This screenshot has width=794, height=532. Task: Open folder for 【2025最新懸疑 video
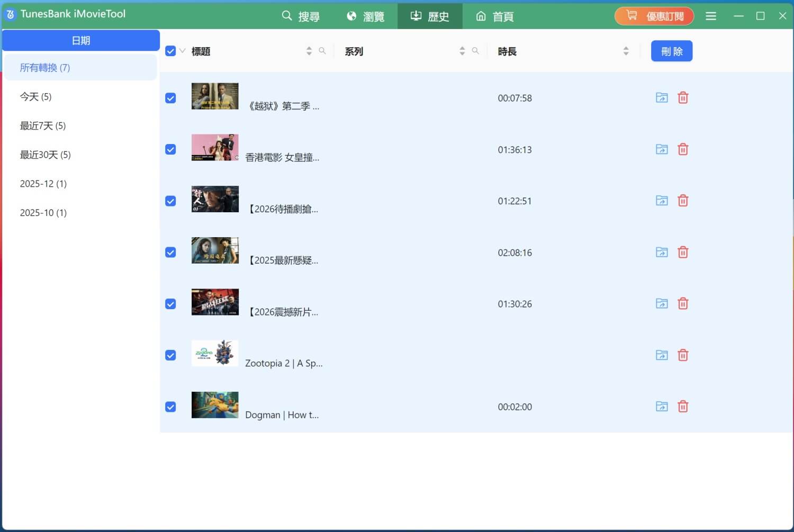point(662,253)
